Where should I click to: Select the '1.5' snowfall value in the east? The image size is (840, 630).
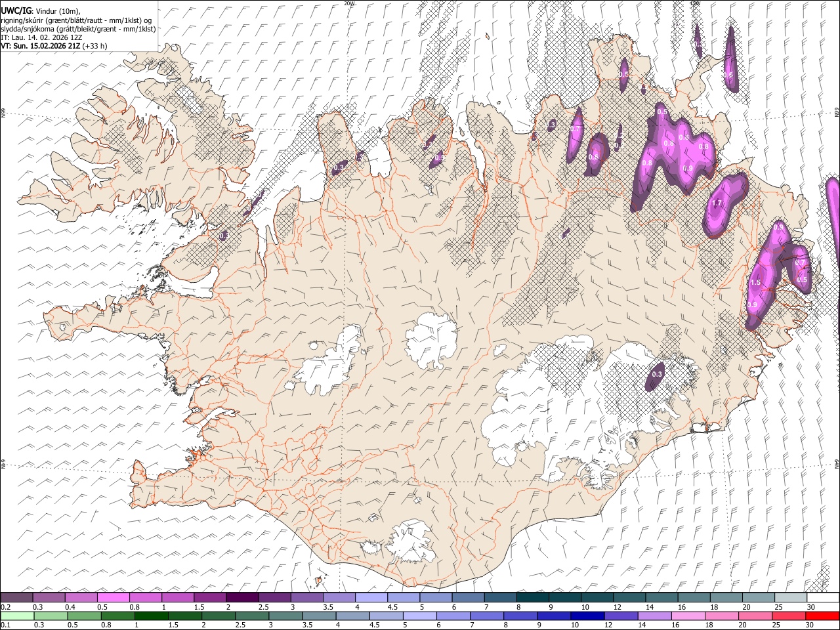tap(755, 282)
